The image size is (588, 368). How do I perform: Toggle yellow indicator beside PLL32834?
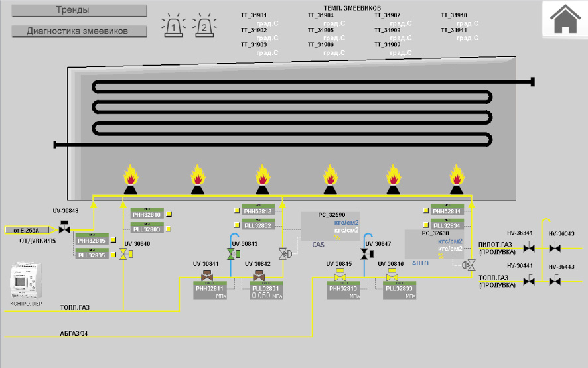point(425,225)
